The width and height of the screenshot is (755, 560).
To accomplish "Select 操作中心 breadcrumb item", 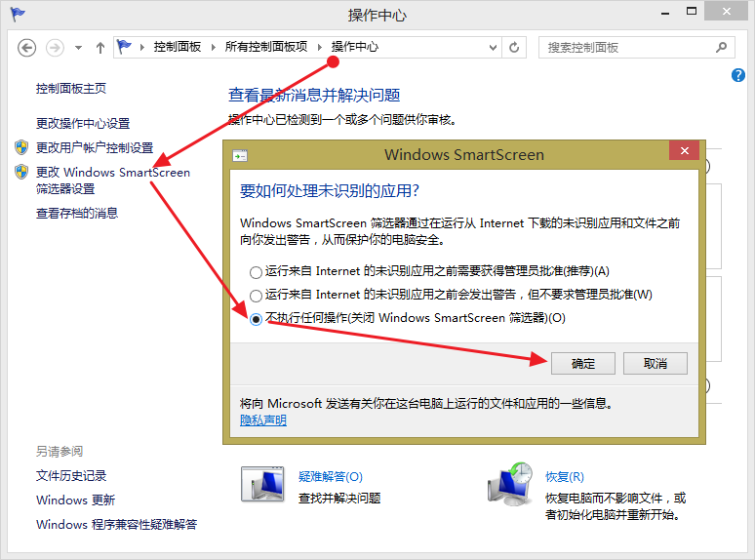I will click(x=354, y=47).
